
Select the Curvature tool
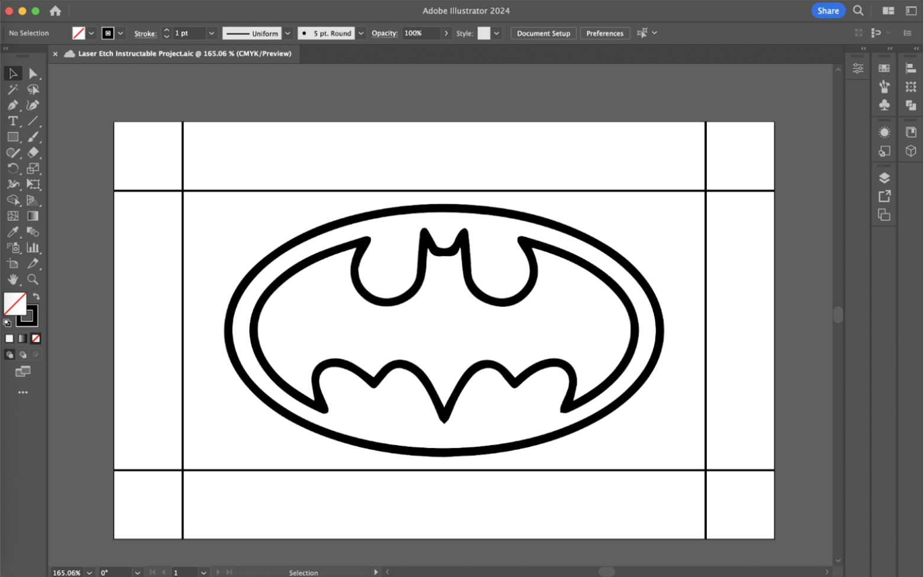(x=33, y=105)
